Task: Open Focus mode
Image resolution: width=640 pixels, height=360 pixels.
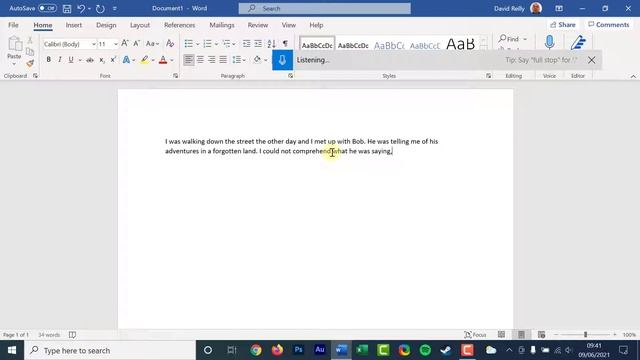Action: coord(476,335)
